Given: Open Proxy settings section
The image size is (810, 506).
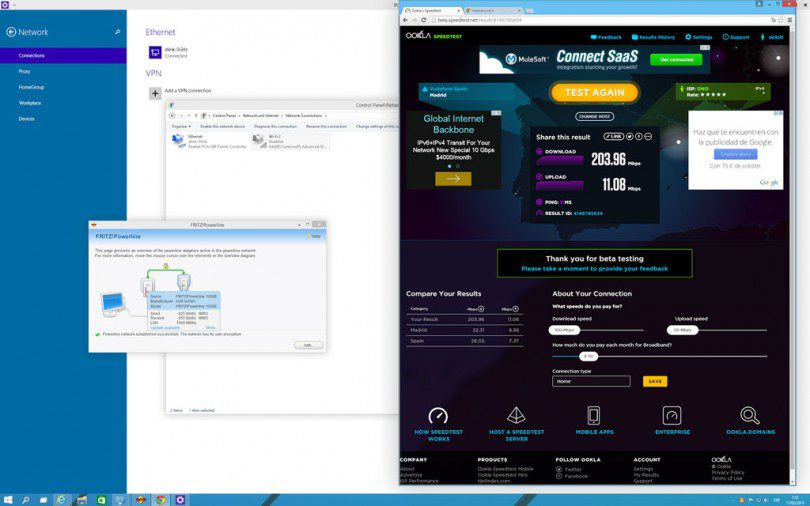Looking at the screenshot, I should [x=24, y=71].
